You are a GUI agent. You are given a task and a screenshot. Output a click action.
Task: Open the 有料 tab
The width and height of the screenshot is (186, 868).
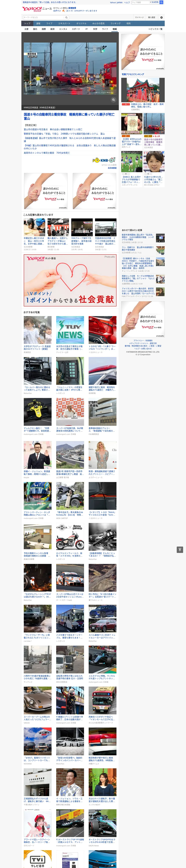[129, 24]
